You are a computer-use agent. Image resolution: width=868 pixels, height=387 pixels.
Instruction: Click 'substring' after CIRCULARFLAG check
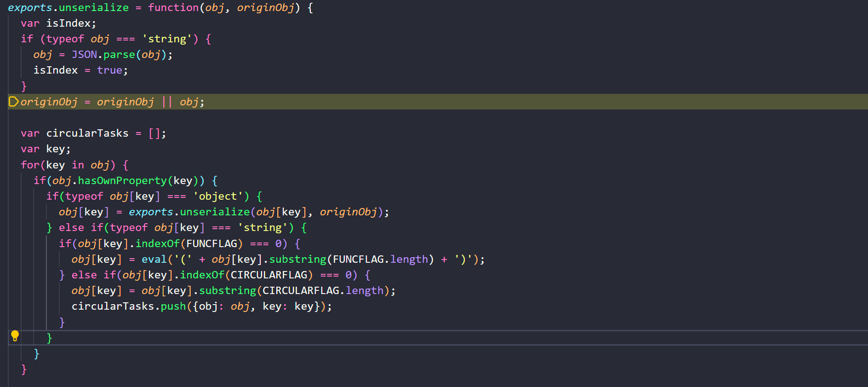click(x=228, y=291)
